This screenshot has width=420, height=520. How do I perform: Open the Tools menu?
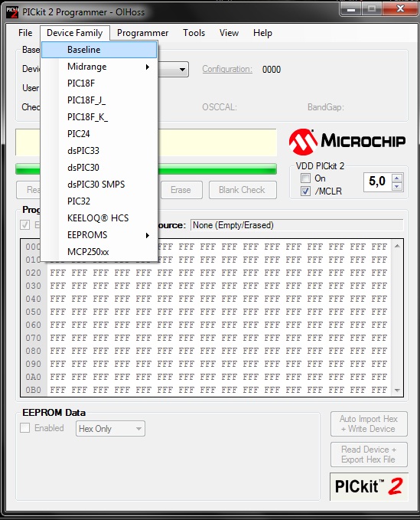(194, 33)
